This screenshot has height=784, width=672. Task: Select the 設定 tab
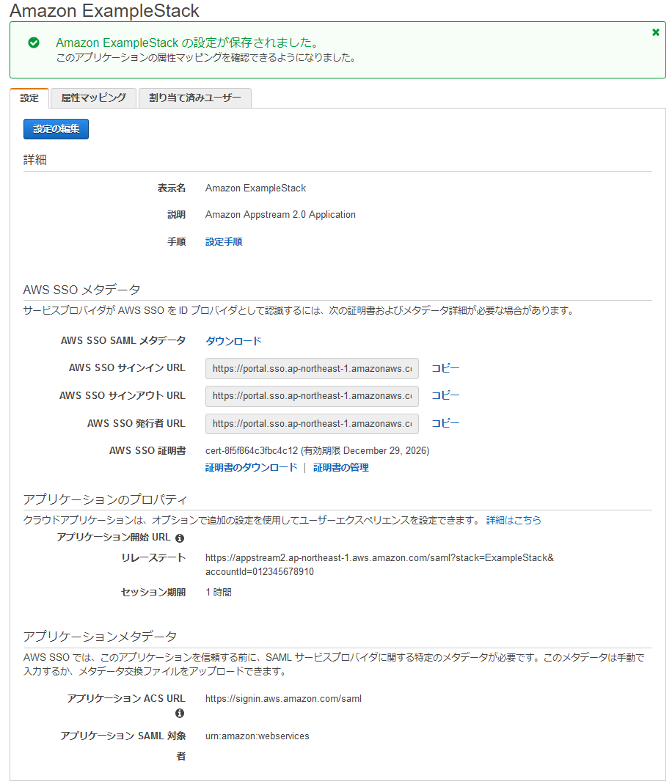[x=29, y=98]
